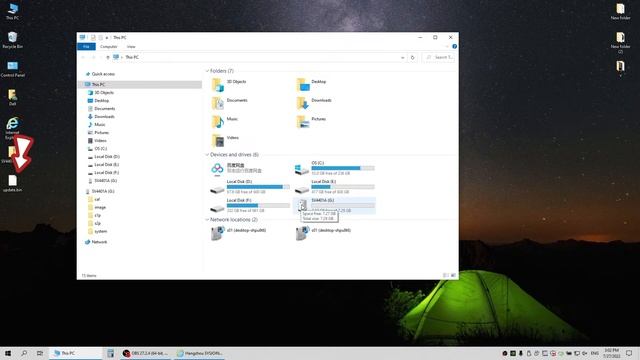Screen dimensions: 640x360
Task: Open the Music folder in the Folders group
Action: (224, 122)
